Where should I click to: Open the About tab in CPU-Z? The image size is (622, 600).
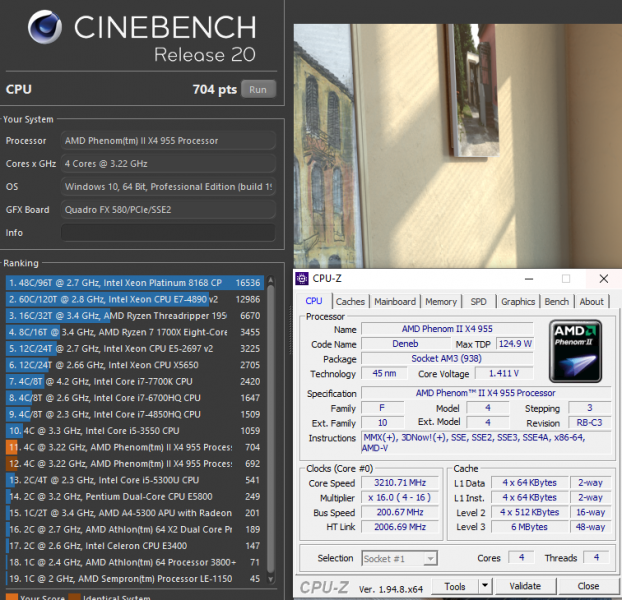591,302
